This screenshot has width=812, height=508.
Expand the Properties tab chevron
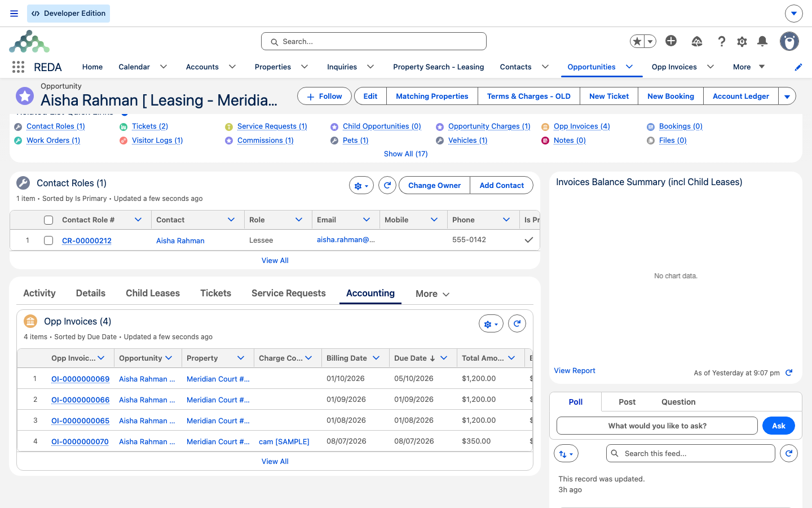pos(304,67)
